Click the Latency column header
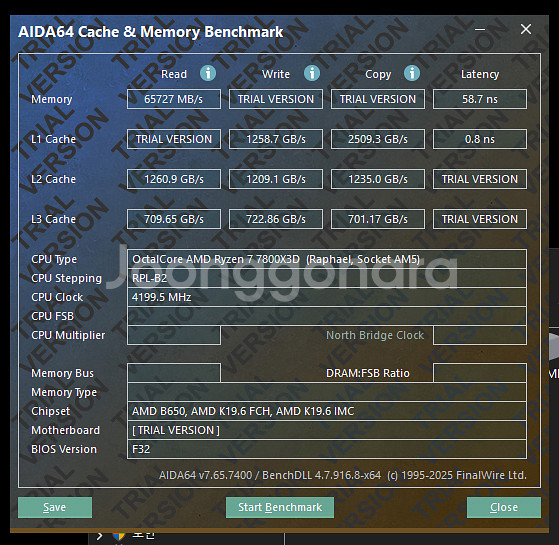The height and width of the screenshot is (545, 559). [x=480, y=74]
